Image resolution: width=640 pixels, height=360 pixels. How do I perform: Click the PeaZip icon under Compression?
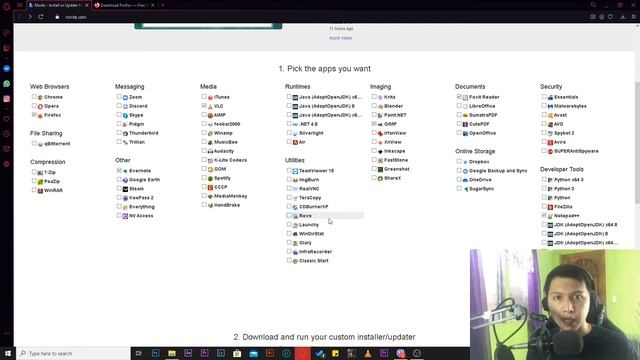pyautogui.click(x=40, y=182)
